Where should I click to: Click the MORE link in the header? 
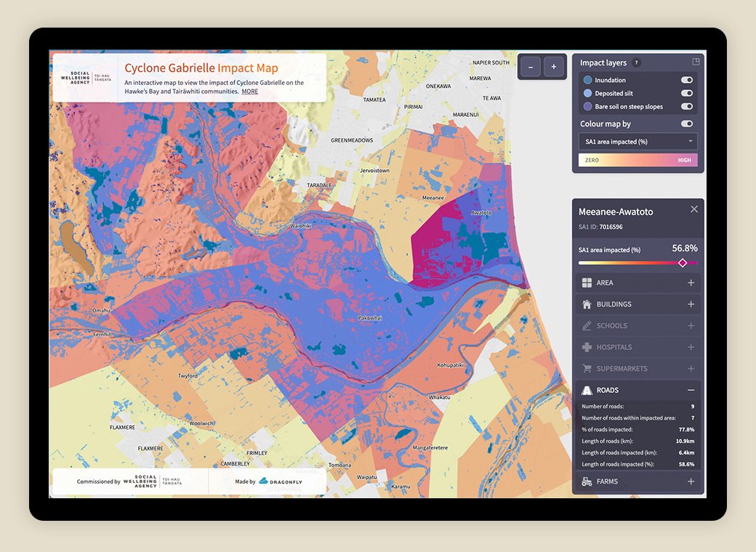tap(249, 92)
